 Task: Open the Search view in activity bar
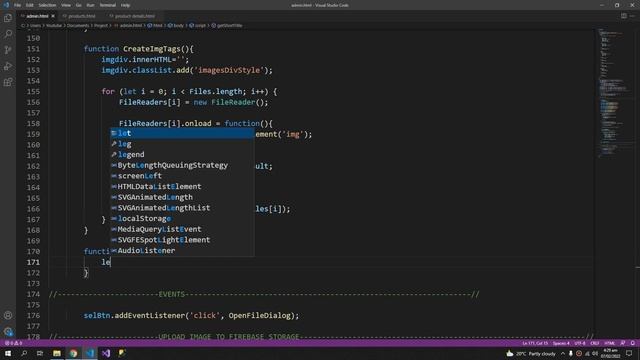(8, 34)
